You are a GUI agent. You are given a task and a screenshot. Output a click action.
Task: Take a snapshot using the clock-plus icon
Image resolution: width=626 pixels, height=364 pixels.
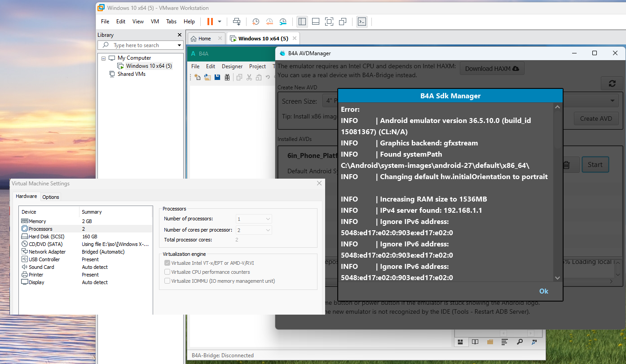click(256, 22)
